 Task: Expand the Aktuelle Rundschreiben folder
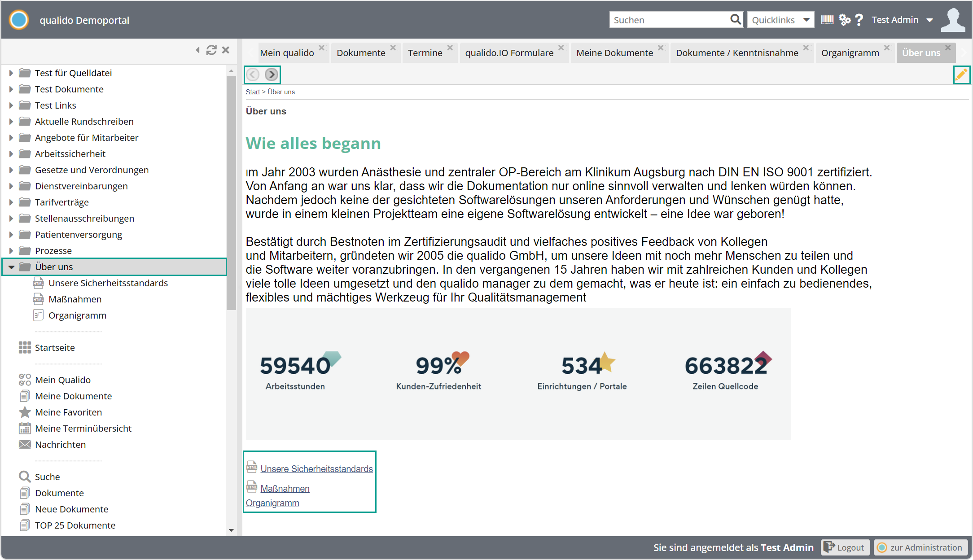coord(11,122)
